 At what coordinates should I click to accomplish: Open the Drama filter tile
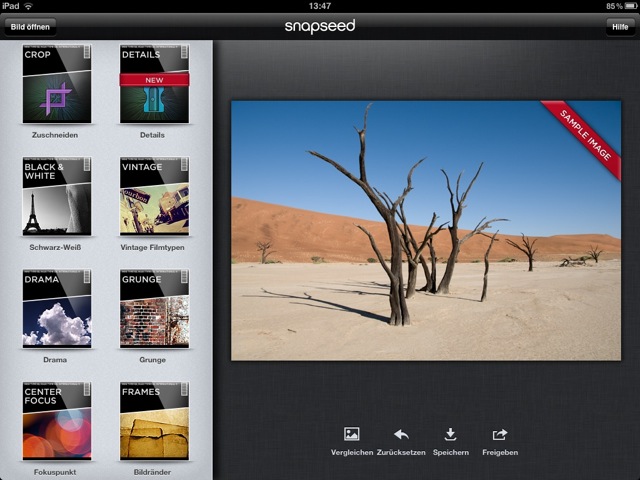pyautogui.click(x=56, y=308)
